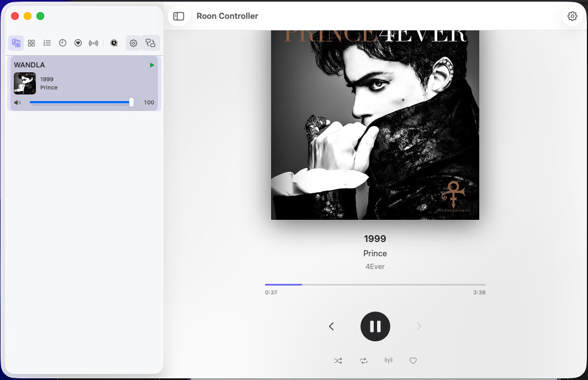
Task: Toggle the sidebar panel button beside Roon Controller
Action: (x=179, y=16)
